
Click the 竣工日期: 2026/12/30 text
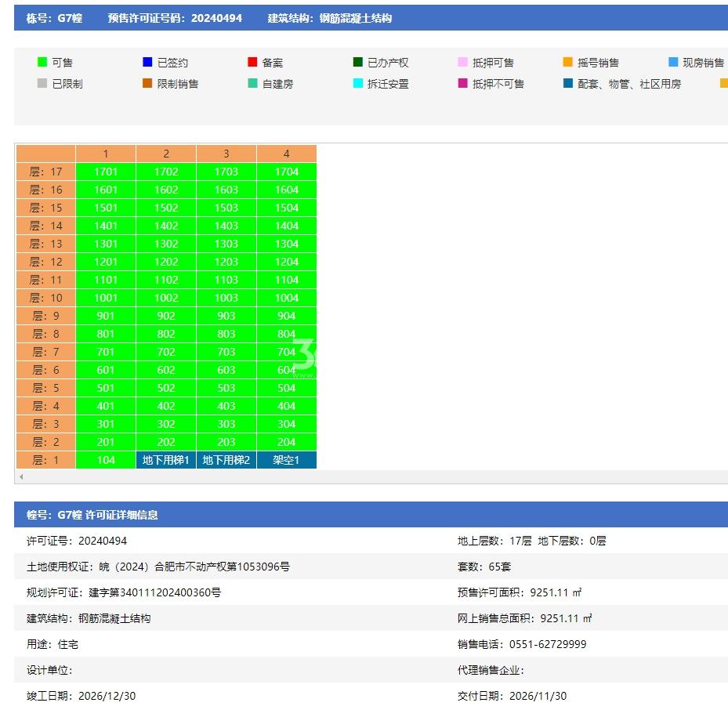pyautogui.click(x=81, y=696)
